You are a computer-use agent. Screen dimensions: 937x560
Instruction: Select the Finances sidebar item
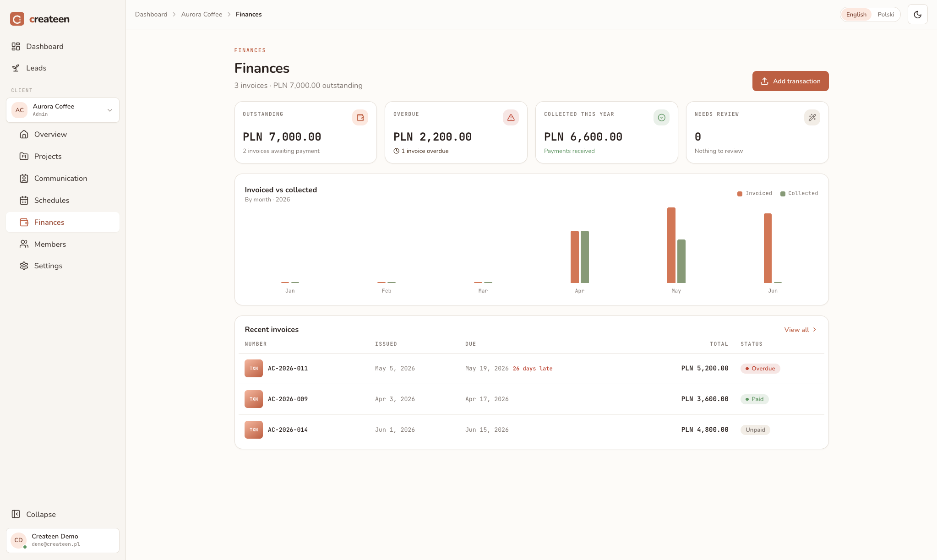coord(63,222)
